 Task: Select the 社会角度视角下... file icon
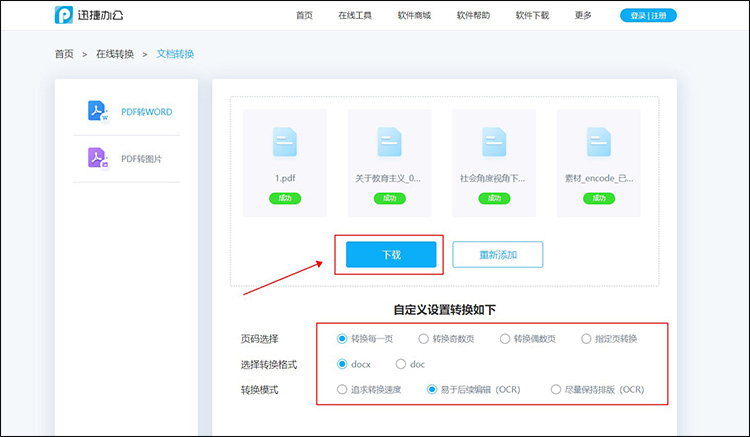coord(494,142)
